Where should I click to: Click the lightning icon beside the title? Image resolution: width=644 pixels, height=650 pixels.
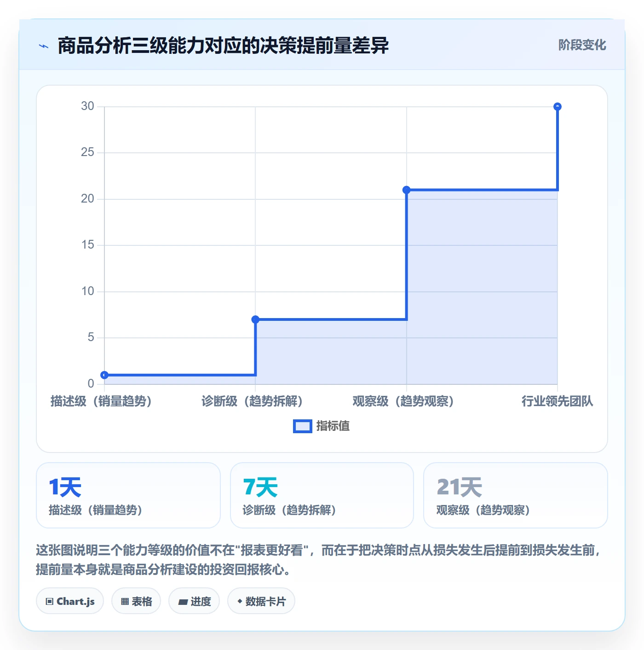point(44,46)
